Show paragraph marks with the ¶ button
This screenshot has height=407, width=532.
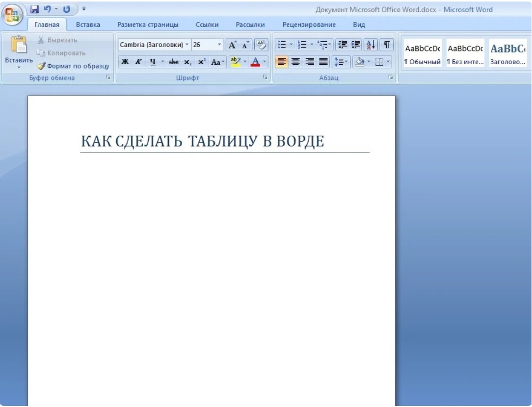pos(386,45)
